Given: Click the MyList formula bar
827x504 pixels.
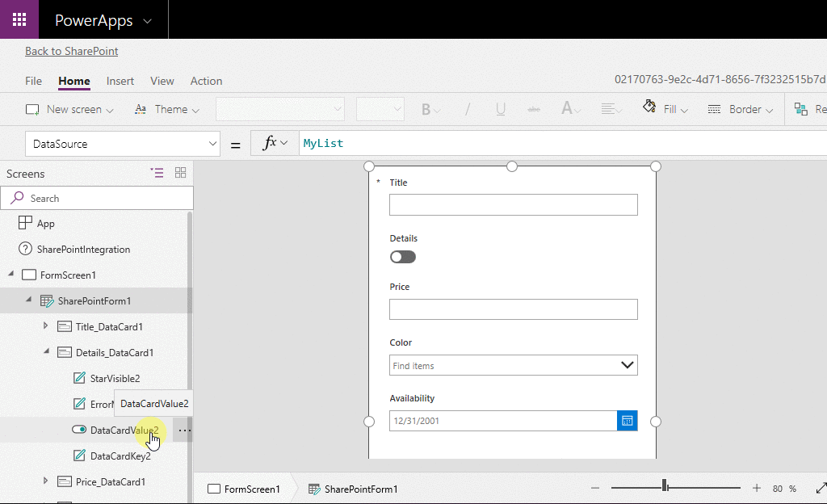Looking at the screenshot, I should [x=563, y=144].
